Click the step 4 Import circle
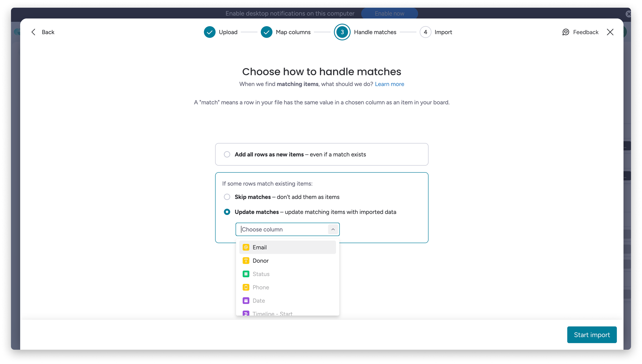This screenshot has height=364, width=642. [x=425, y=32]
